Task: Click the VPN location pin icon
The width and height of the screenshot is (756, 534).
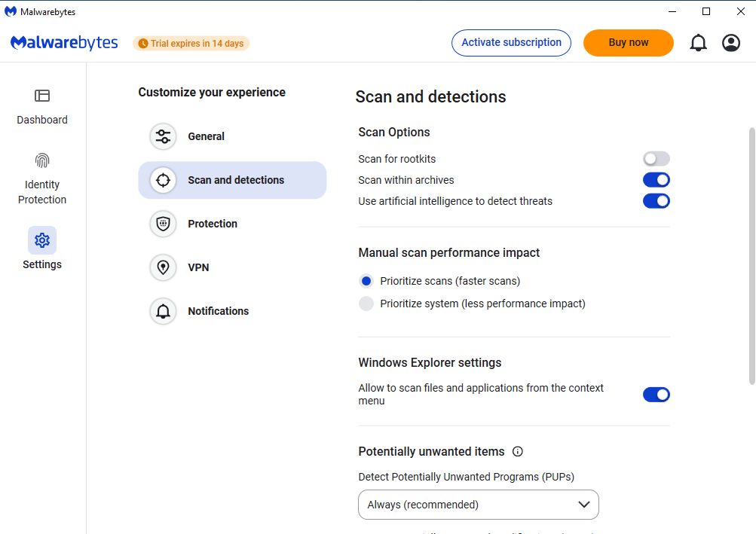Action: (163, 267)
